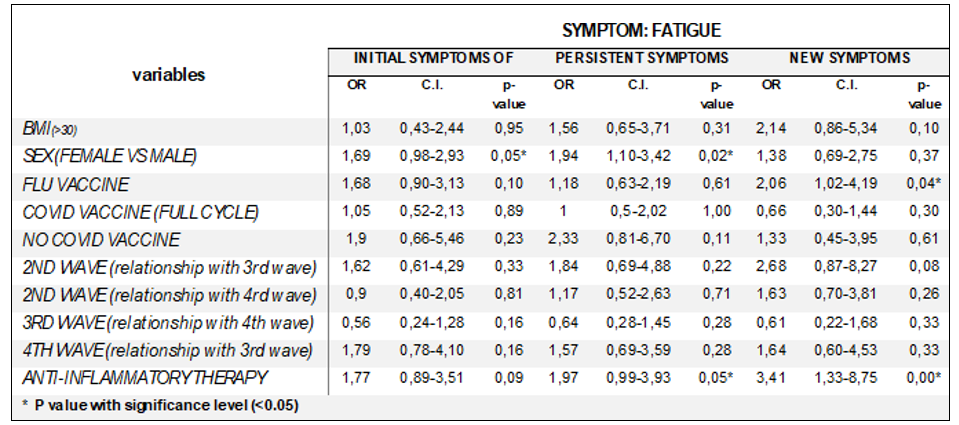Select the 3,41 odds ratio cell
Screen dimensions: 959x425
click(771, 378)
